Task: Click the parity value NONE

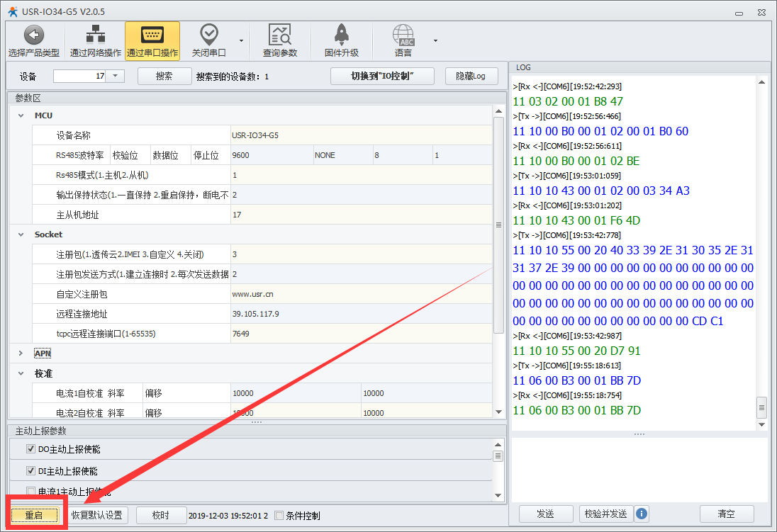Action: 343,155
